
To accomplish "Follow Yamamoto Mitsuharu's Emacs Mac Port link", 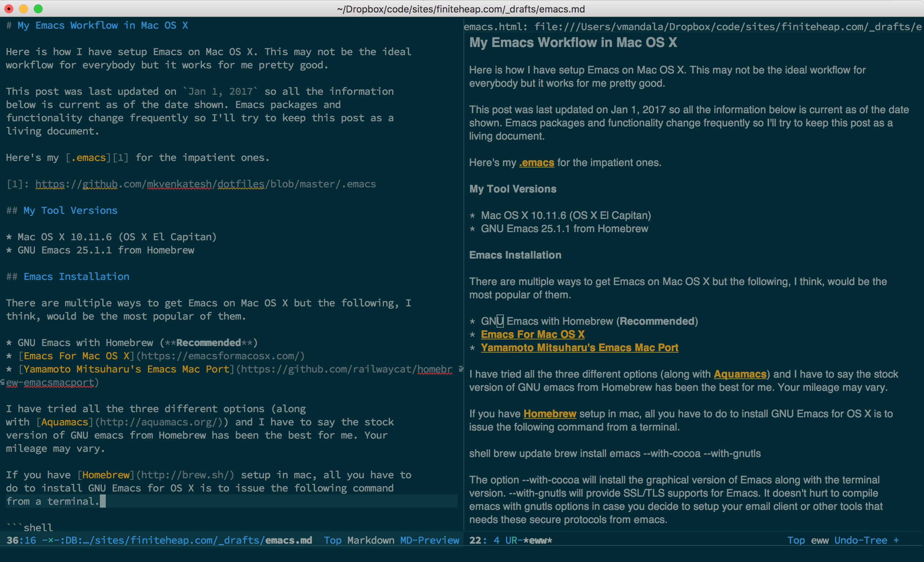I will click(x=580, y=347).
